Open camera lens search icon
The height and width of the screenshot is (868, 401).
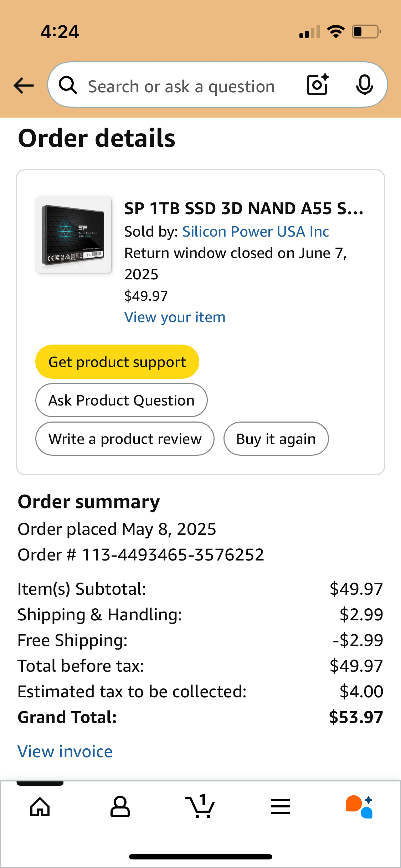(318, 85)
